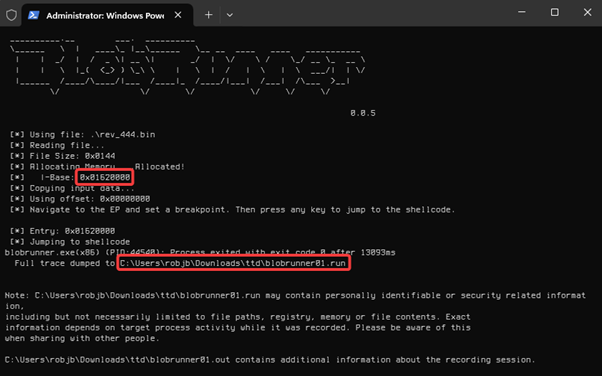Close the terminal window
This screenshot has height=376, width=602.
[587, 12]
